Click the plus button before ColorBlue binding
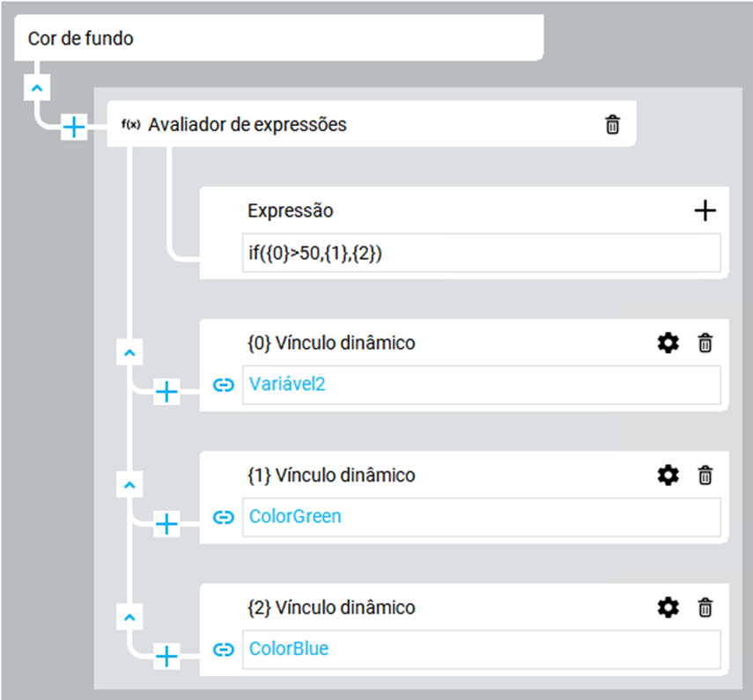Screen dimensions: 753x700 point(166,656)
